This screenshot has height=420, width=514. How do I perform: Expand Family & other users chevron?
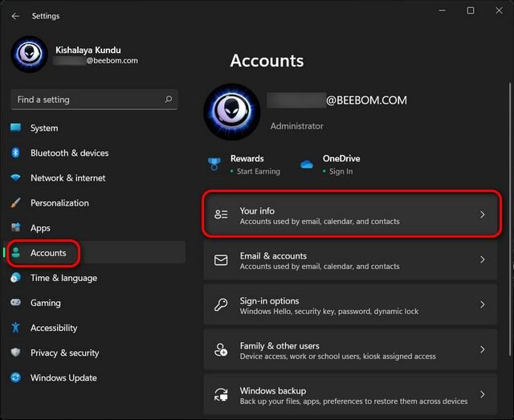pyautogui.click(x=482, y=349)
